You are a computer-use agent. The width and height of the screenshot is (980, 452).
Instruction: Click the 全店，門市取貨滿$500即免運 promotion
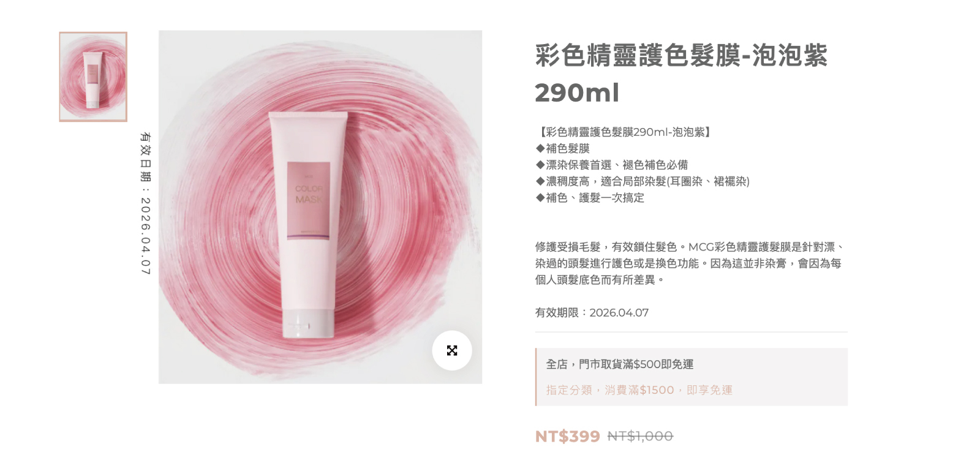[620, 364]
